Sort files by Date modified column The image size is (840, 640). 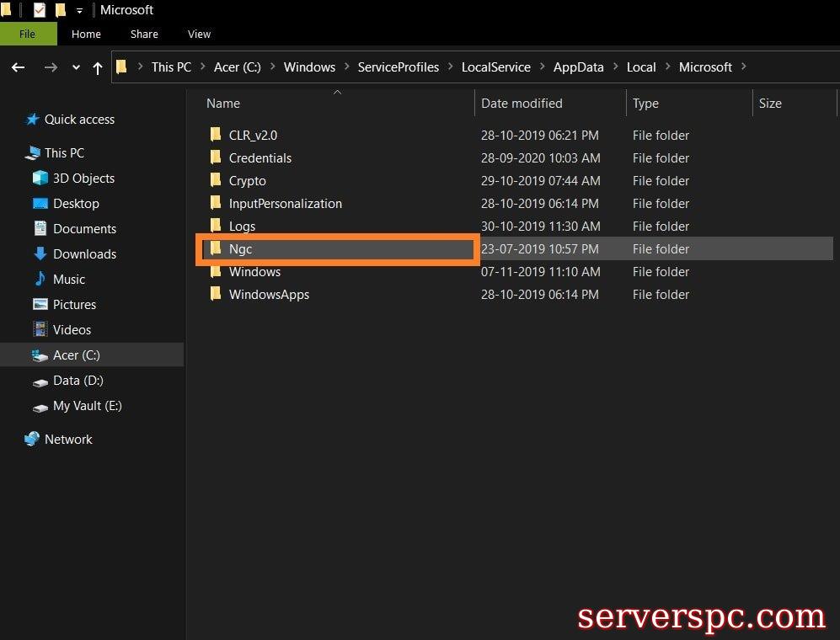[x=522, y=104]
